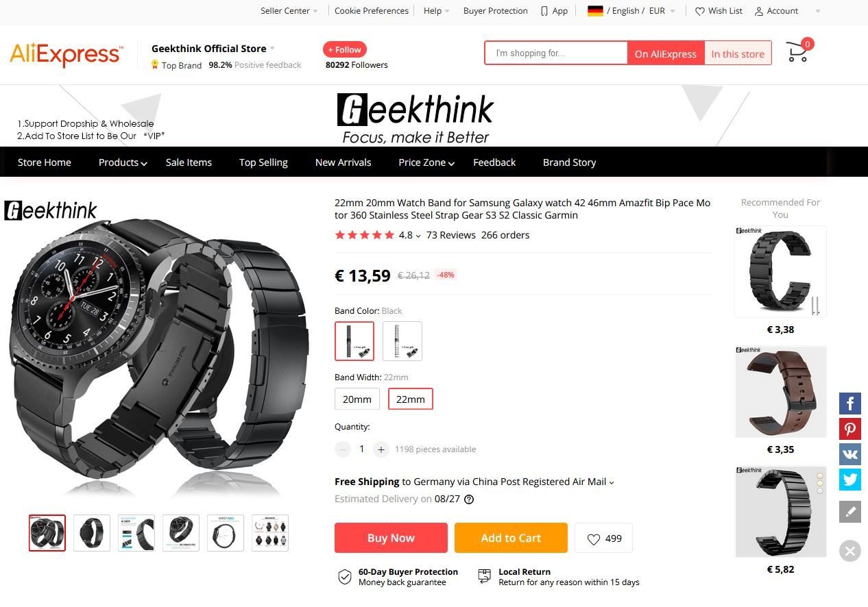Image resolution: width=868 pixels, height=607 pixels.
Task: Share product on VK
Action: click(x=850, y=454)
